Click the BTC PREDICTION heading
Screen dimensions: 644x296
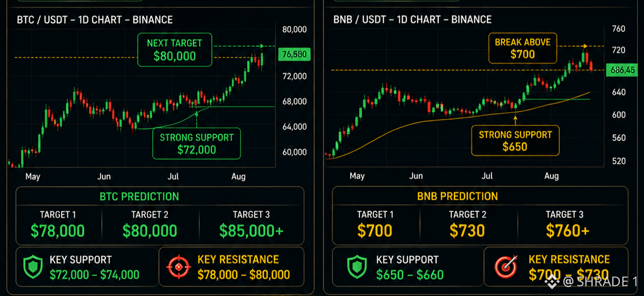point(139,196)
